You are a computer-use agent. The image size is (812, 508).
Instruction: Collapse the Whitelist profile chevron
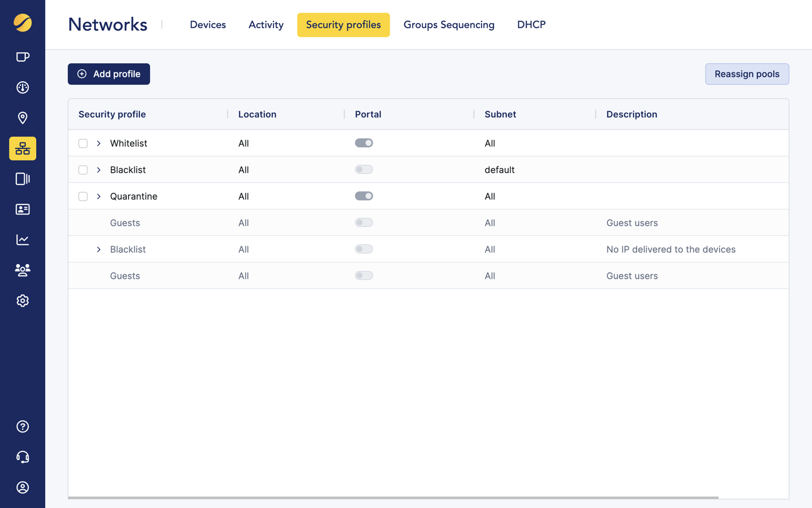98,143
